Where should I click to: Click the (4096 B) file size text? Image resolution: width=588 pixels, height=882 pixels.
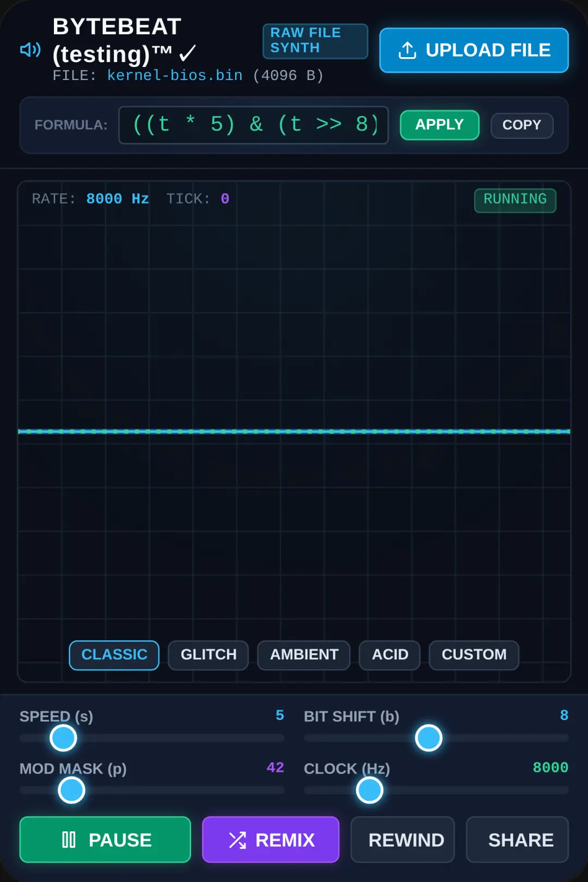(288, 75)
